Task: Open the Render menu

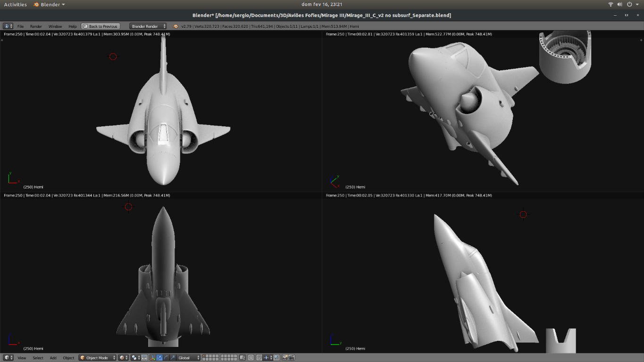Action: (x=36, y=26)
